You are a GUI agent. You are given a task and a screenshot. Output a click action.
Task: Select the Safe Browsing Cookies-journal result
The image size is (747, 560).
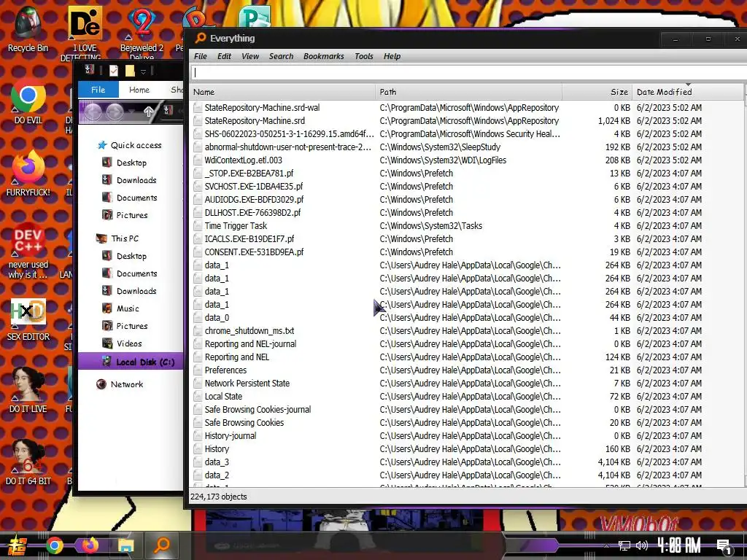(x=466, y=410)
